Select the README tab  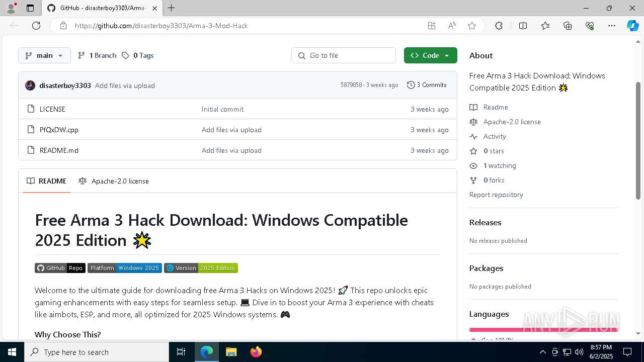[46, 181]
